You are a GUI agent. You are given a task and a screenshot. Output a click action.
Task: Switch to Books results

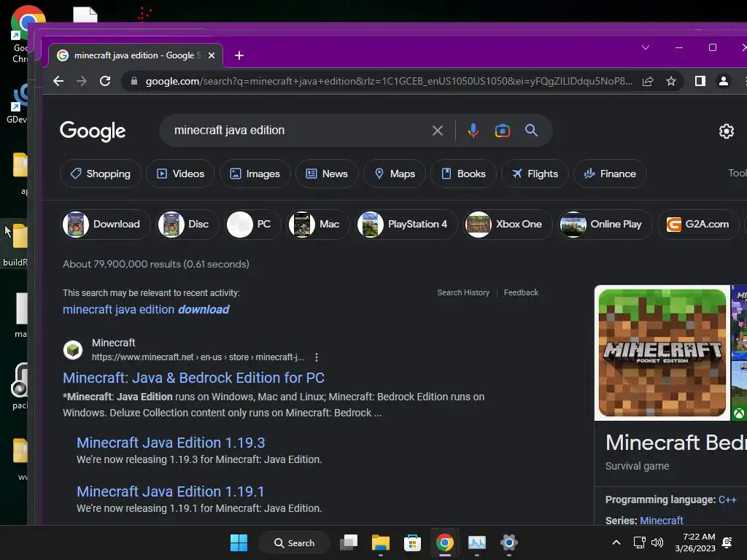click(x=463, y=174)
